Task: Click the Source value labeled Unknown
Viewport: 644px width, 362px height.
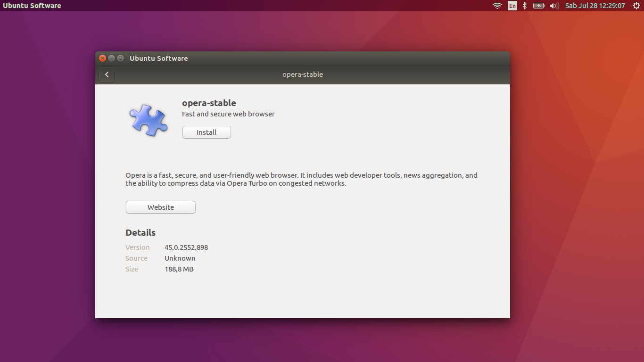Action: click(180, 258)
